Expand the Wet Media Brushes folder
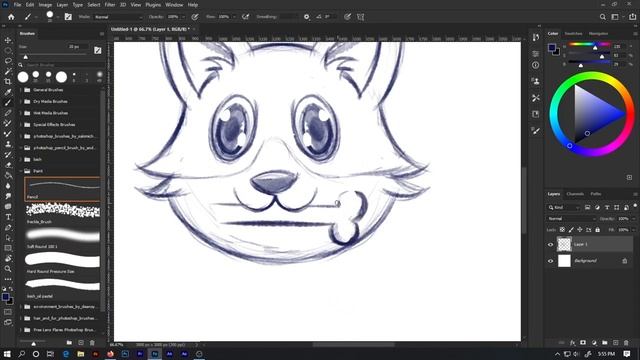The image size is (640, 360). click(21, 113)
